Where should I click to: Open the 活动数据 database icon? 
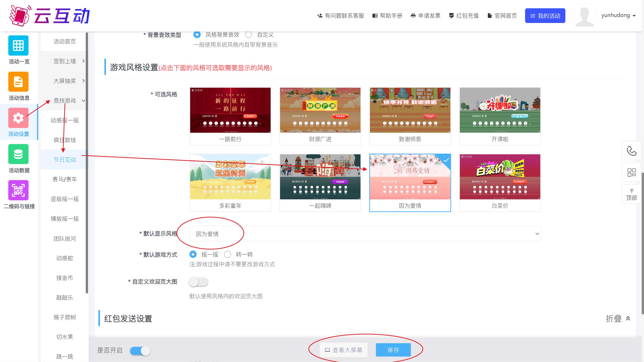[18, 154]
